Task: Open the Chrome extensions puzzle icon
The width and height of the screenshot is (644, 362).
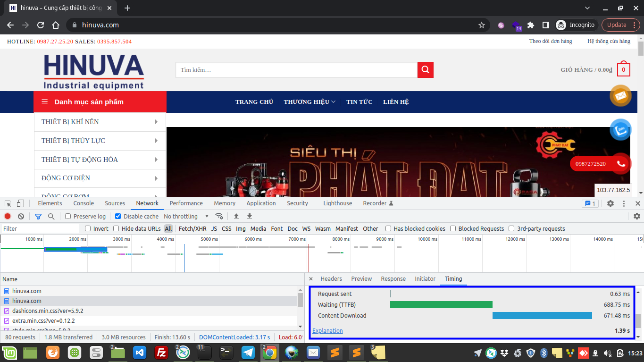Action: coord(531,25)
